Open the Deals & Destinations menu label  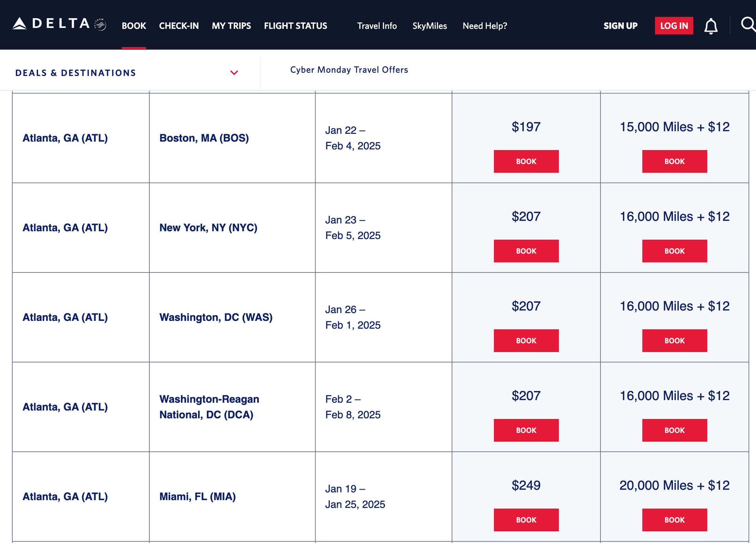(76, 73)
